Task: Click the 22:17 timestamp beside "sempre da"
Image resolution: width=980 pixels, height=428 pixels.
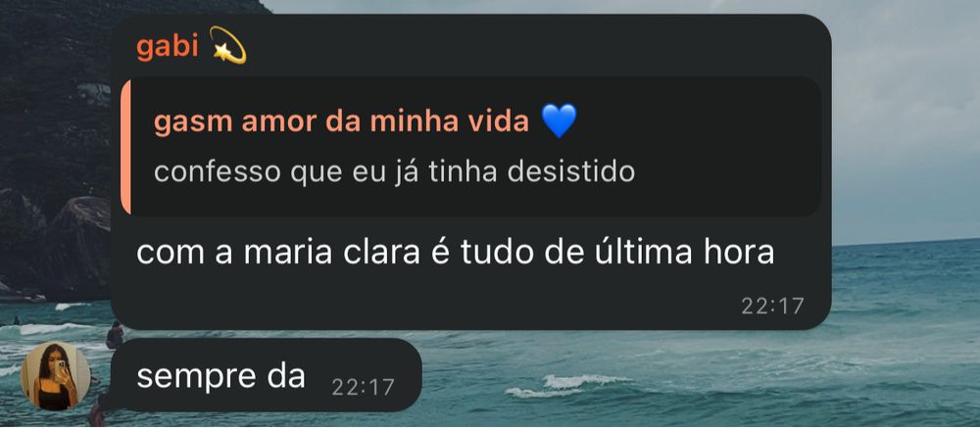Action: click(x=363, y=388)
